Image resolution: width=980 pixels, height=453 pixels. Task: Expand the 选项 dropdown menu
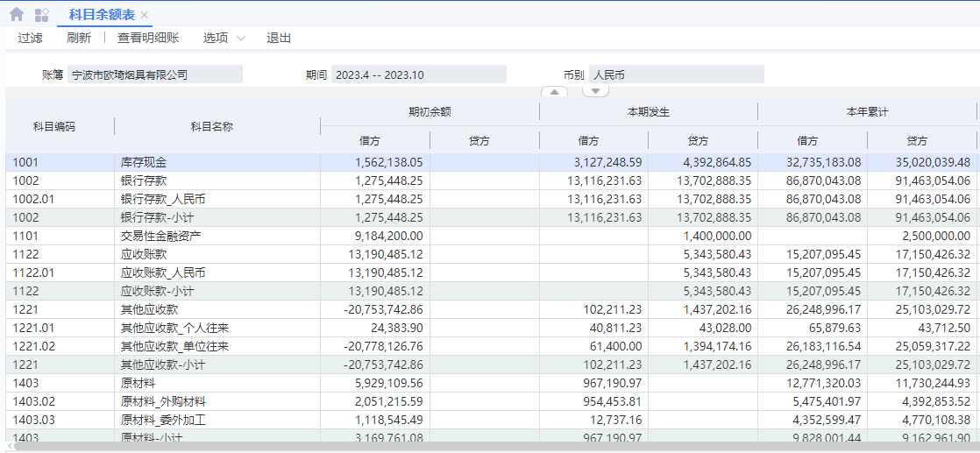click(x=224, y=38)
